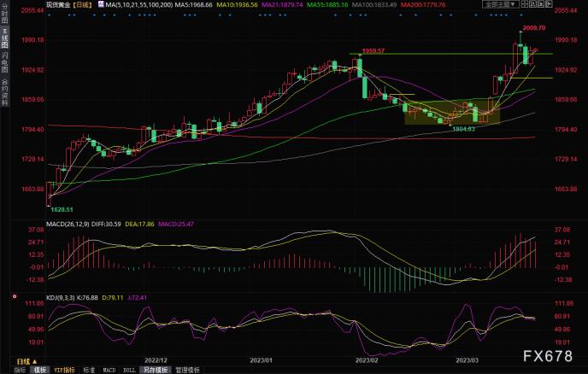The image size is (588, 374).
Task: Open 合约资料 side tab
Action: tap(4, 92)
